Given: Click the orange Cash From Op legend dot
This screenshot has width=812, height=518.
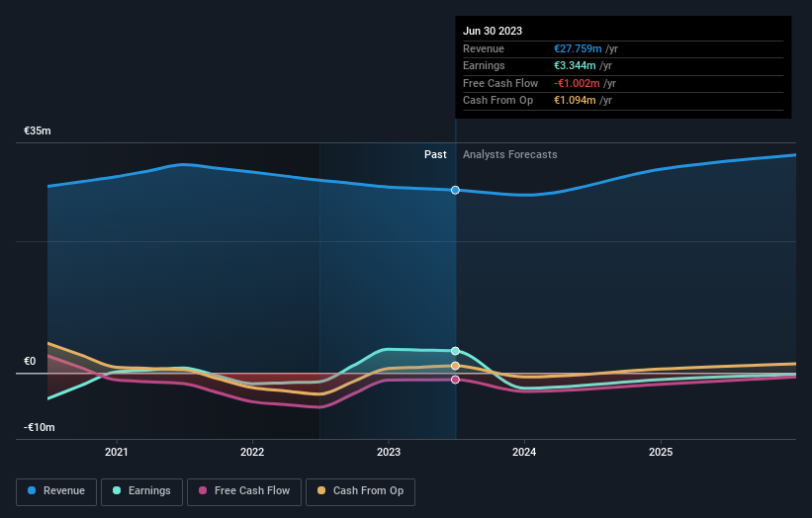Looking at the screenshot, I should coord(321,490).
